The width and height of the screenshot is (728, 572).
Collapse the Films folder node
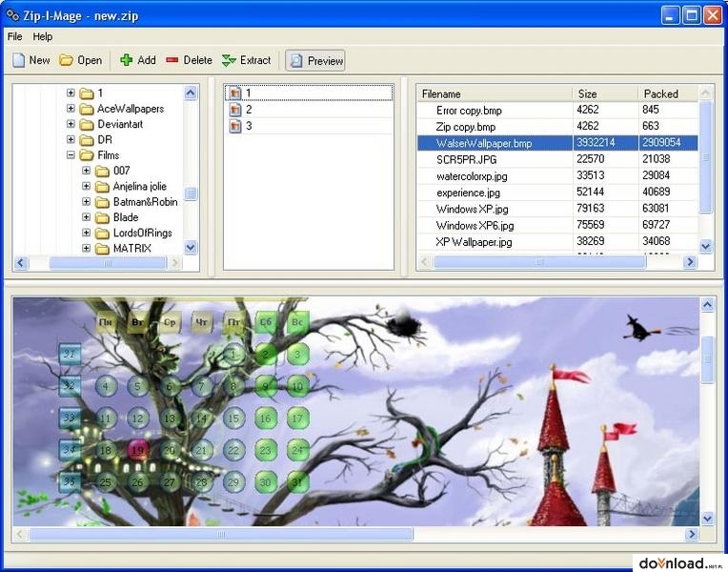(x=71, y=155)
